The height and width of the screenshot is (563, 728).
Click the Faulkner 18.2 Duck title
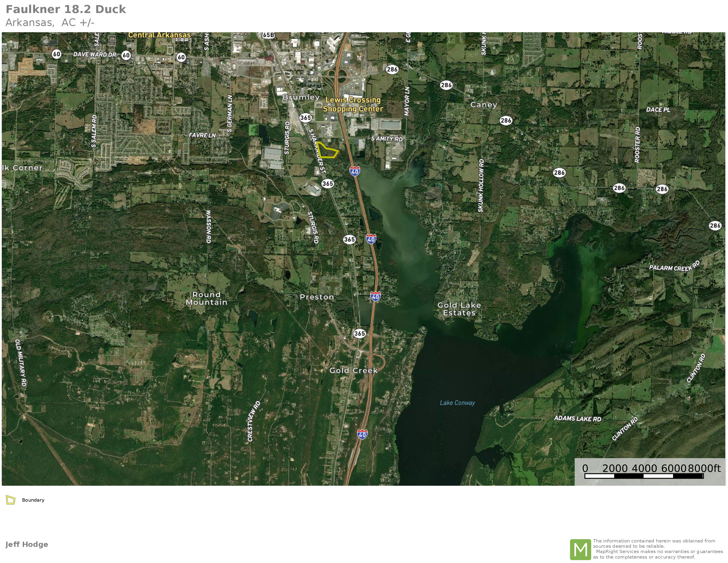click(x=66, y=9)
